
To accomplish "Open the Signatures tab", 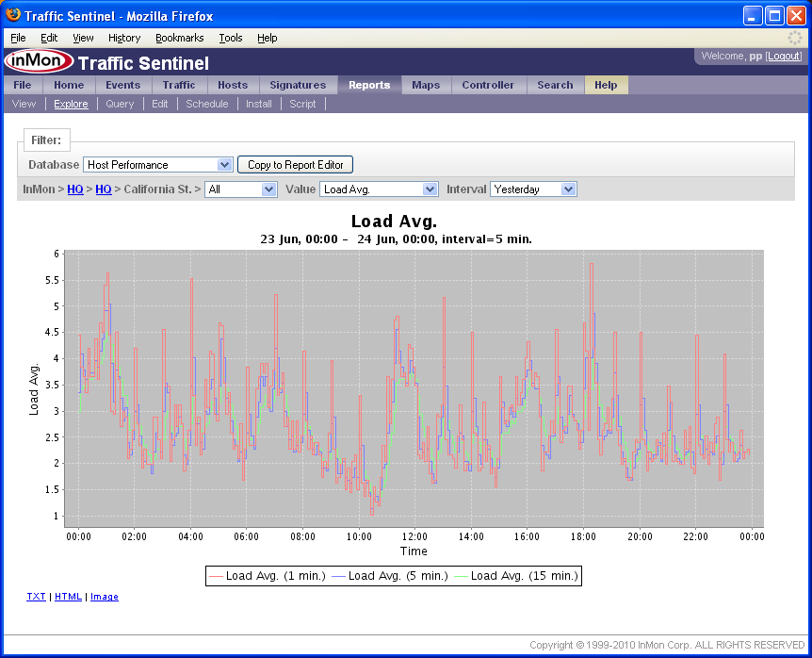I will coord(298,85).
